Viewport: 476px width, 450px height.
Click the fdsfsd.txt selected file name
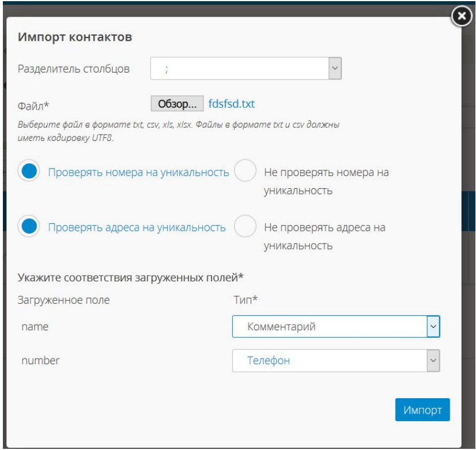click(x=232, y=104)
